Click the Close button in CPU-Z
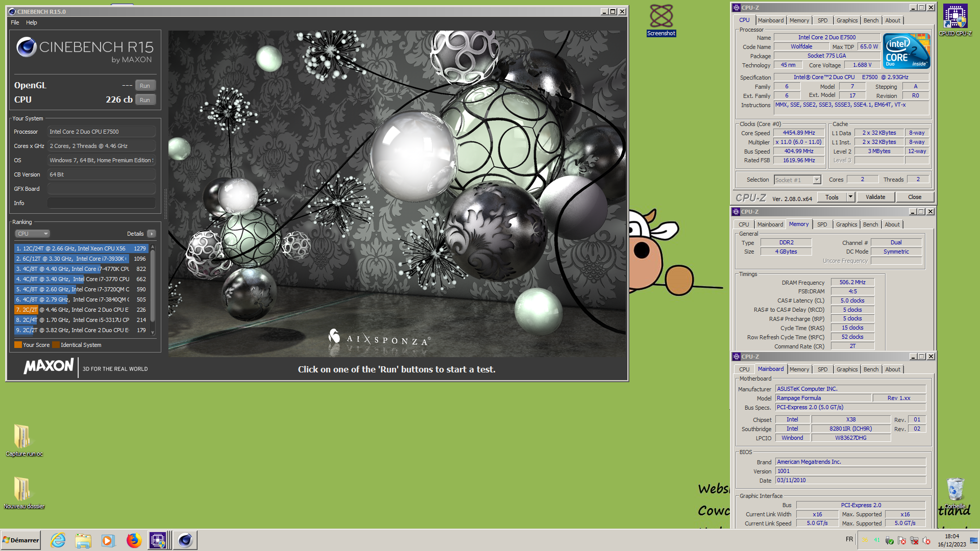Screen dimensions: 980x551 pos(915,197)
